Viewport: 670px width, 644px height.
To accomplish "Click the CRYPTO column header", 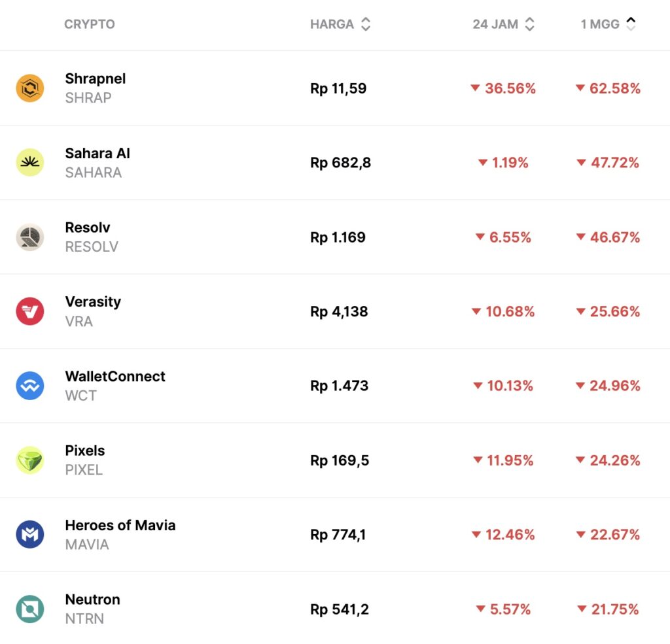I will [x=90, y=25].
